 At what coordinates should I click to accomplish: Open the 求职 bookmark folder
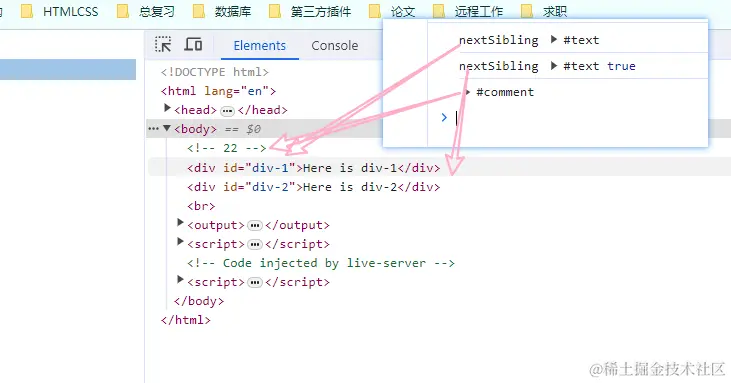544,11
